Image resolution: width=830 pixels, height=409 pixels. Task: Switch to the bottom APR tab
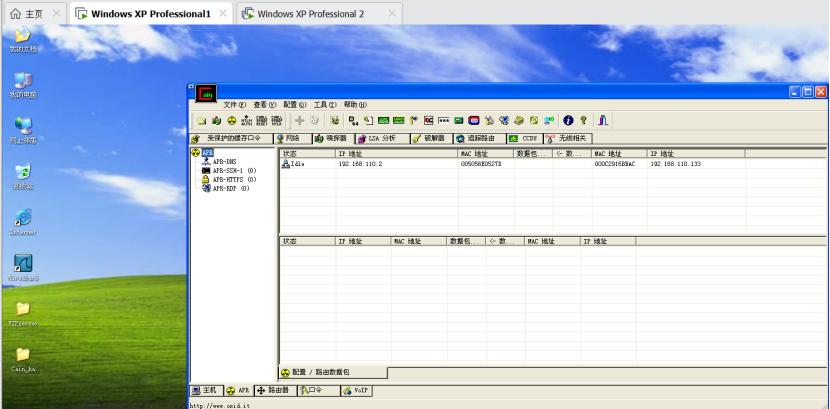[238, 390]
